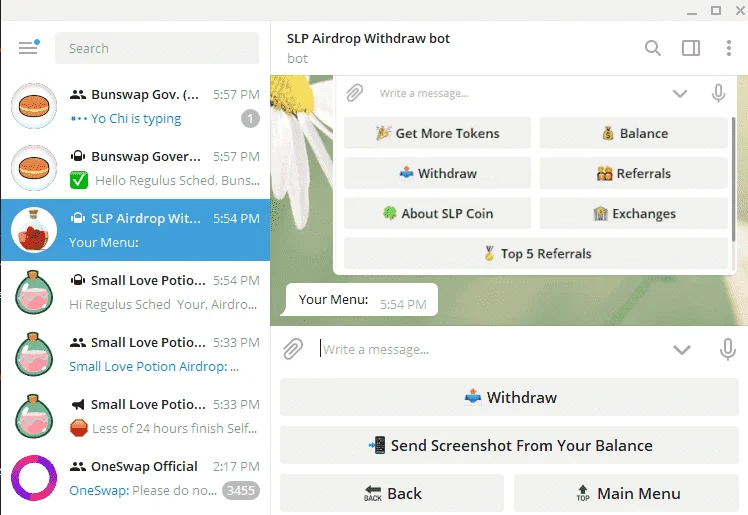Open the hamburger main menu

(29, 47)
